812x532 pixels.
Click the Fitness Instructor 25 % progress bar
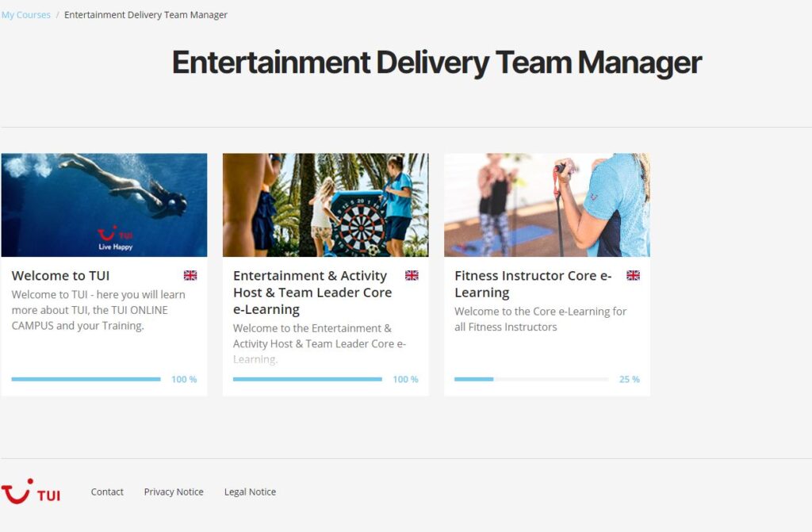532,379
